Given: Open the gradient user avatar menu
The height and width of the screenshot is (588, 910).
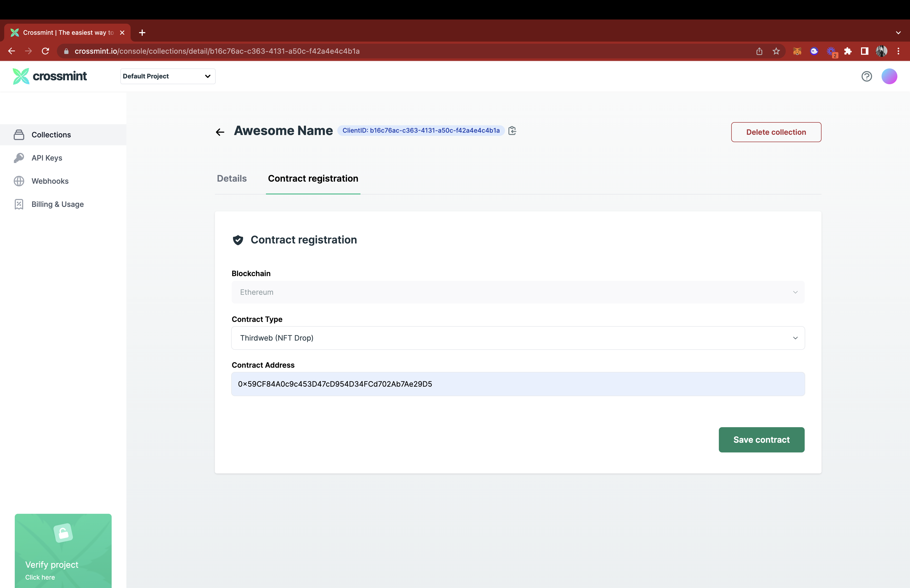Looking at the screenshot, I should (889, 76).
